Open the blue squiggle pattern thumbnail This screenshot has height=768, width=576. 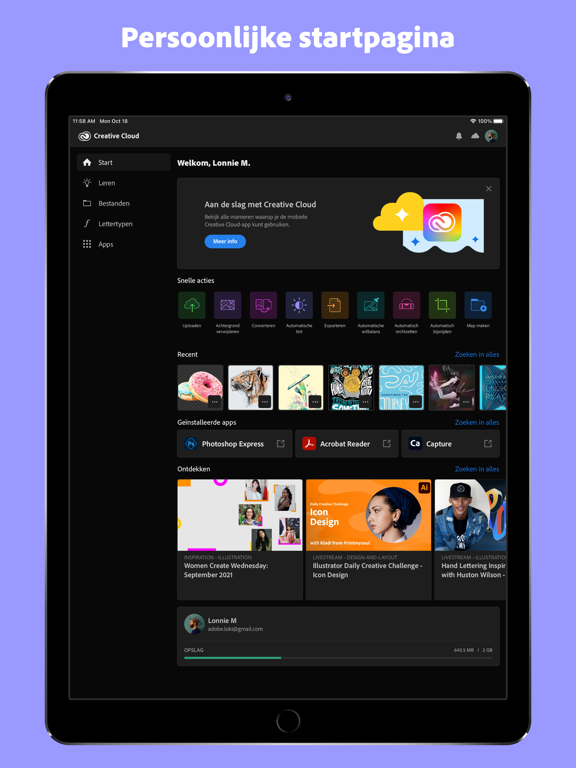click(401, 387)
